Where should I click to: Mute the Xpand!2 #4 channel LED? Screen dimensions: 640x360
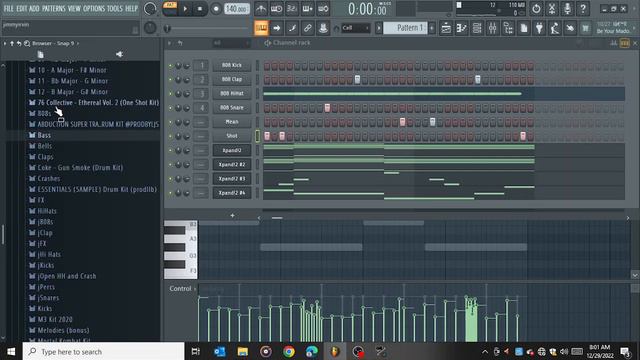tap(171, 193)
